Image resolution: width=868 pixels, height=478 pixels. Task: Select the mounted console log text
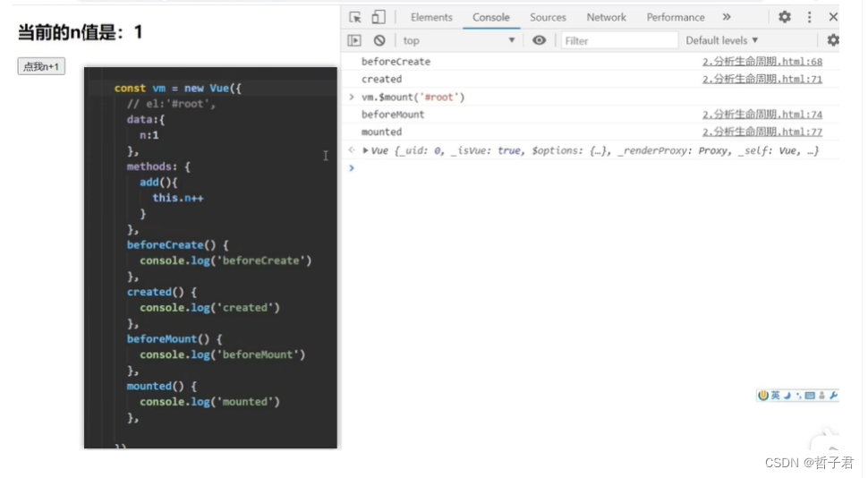pyautogui.click(x=381, y=132)
